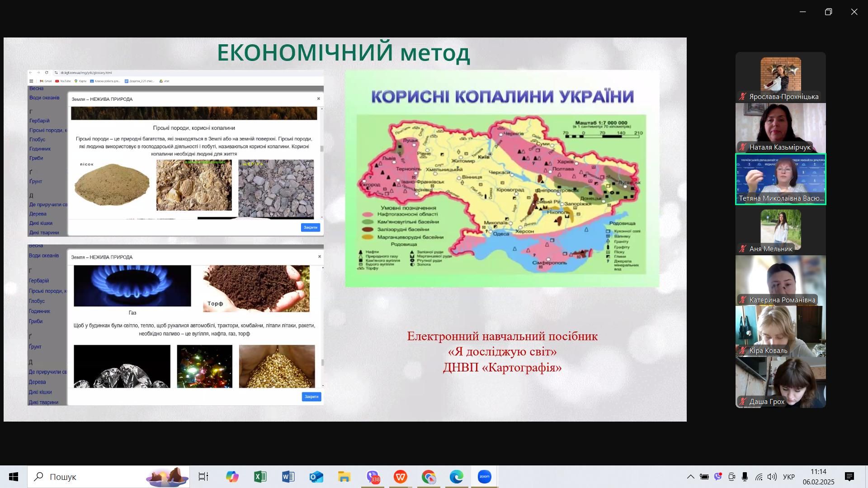
Task: Select Ярослава Прохніцька video thumbnail
Action: 781,77
